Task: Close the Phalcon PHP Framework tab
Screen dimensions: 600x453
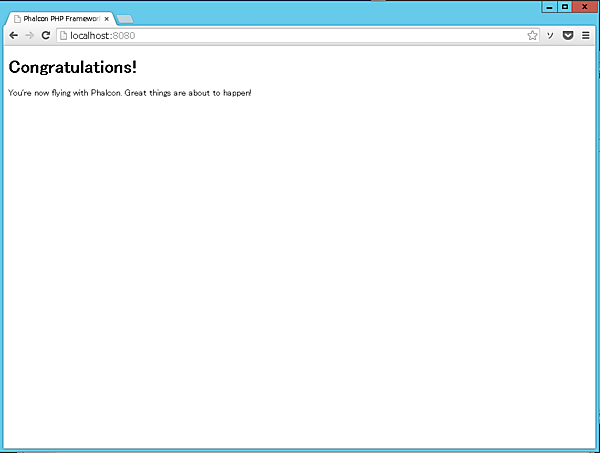Action: (x=107, y=19)
